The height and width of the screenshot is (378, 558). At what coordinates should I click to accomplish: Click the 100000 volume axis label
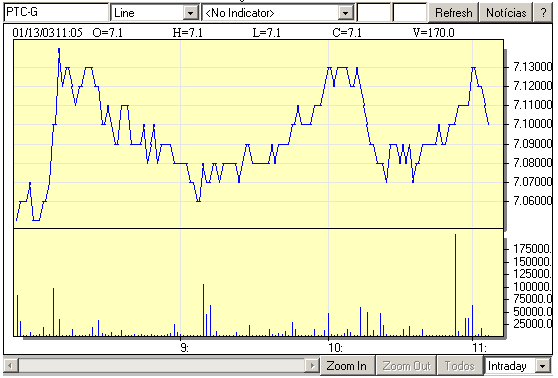pos(532,287)
